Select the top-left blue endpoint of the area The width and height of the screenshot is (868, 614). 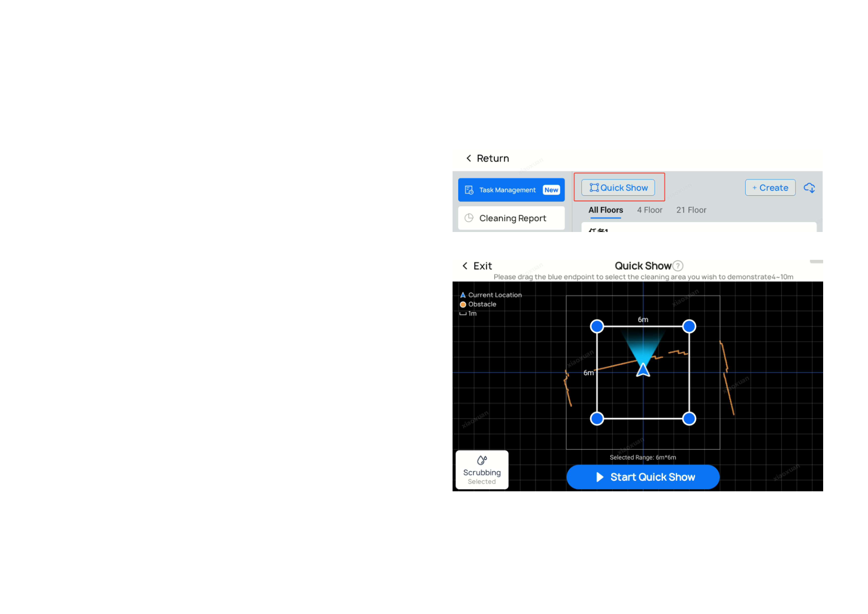click(597, 326)
